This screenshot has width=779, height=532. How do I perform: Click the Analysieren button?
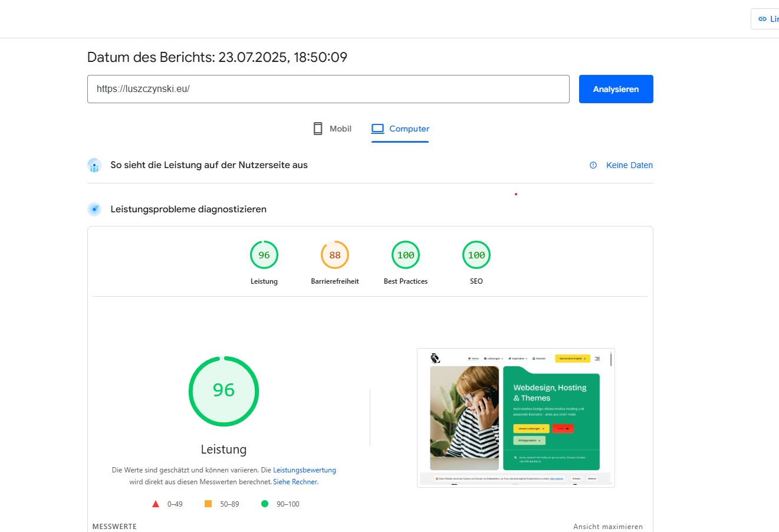pyautogui.click(x=616, y=89)
